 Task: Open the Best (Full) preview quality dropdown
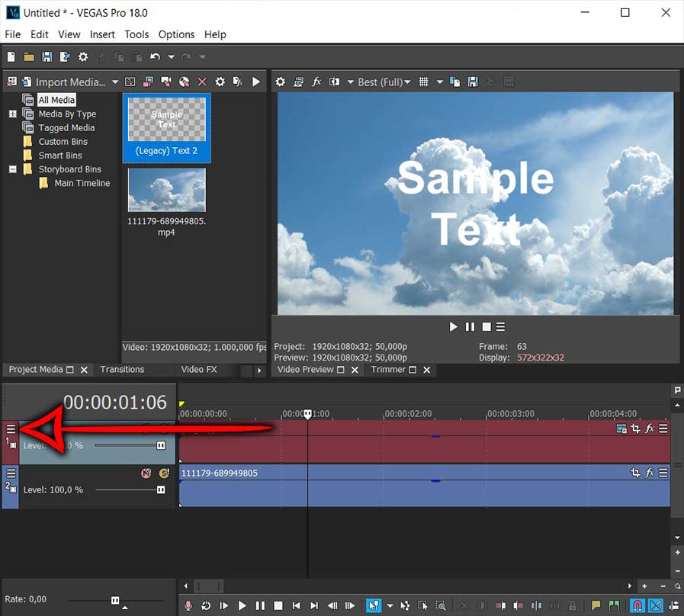coord(384,82)
